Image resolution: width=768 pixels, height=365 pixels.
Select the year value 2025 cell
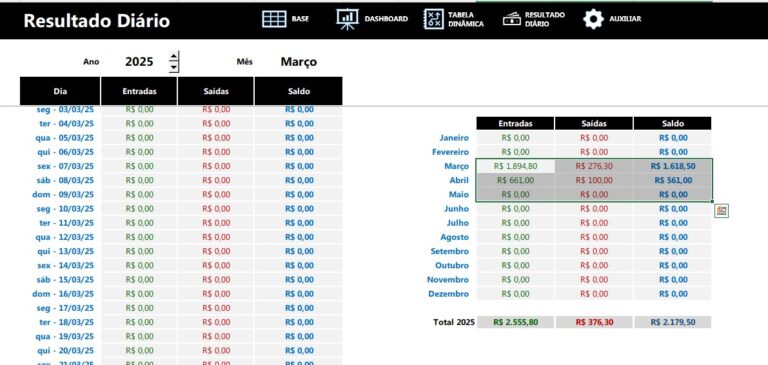click(x=139, y=62)
